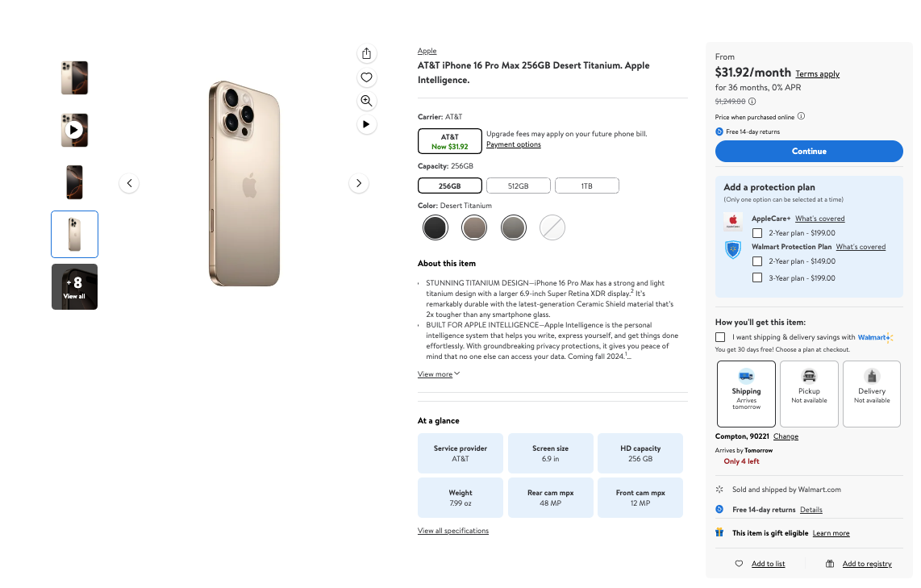Viewport: 921px width, 588px height.
Task: Select the 512GB capacity option
Action: point(518,186)
